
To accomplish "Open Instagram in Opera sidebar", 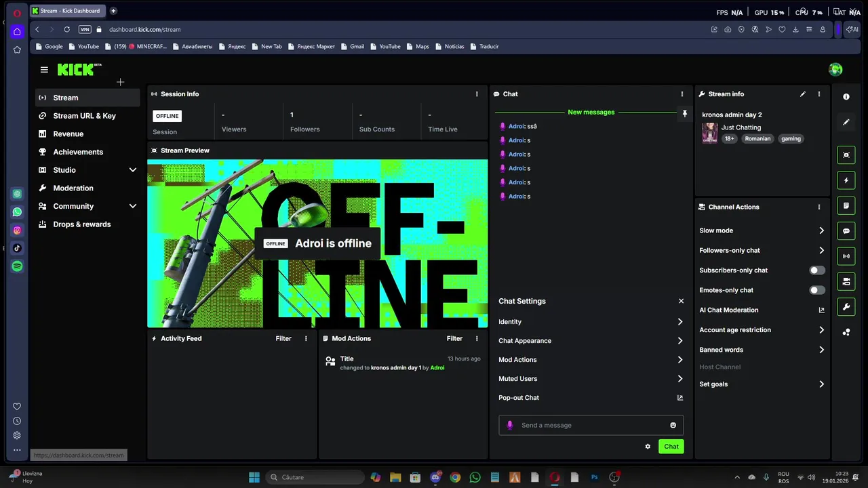I will click(17, 230).
